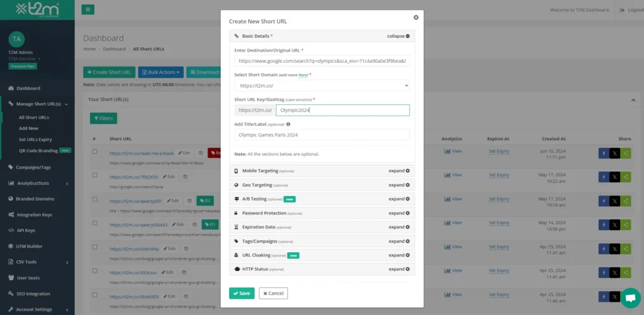Click the info icon beside Add Title/Label
The image size is (644, 315).
[x=288, y=124]
